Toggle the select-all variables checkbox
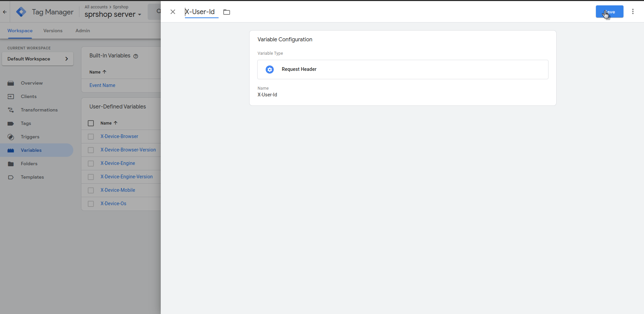The height and width of the screenshot is (314, 644). tap(90, 123)
